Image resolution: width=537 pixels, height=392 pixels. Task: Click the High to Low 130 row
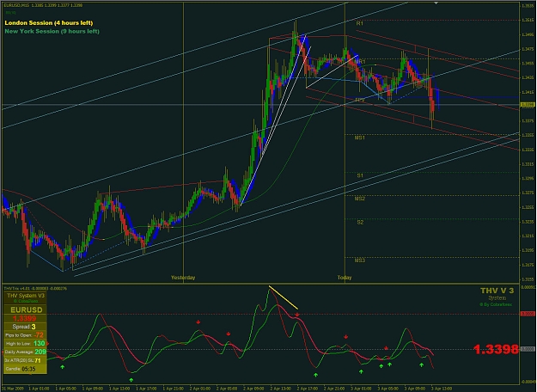coord(25,343)
